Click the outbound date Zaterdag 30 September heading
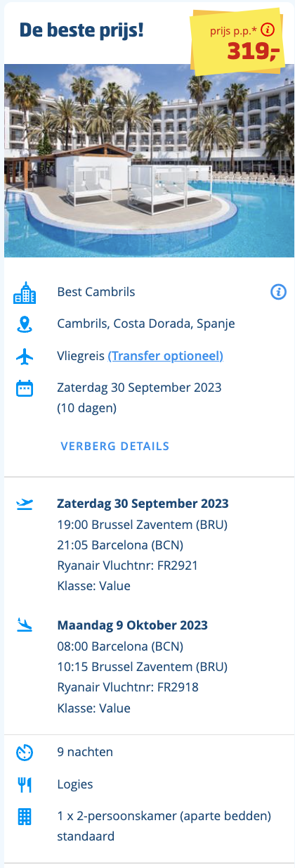This screenshot has width=295, height=868. [x=143, y=504]
